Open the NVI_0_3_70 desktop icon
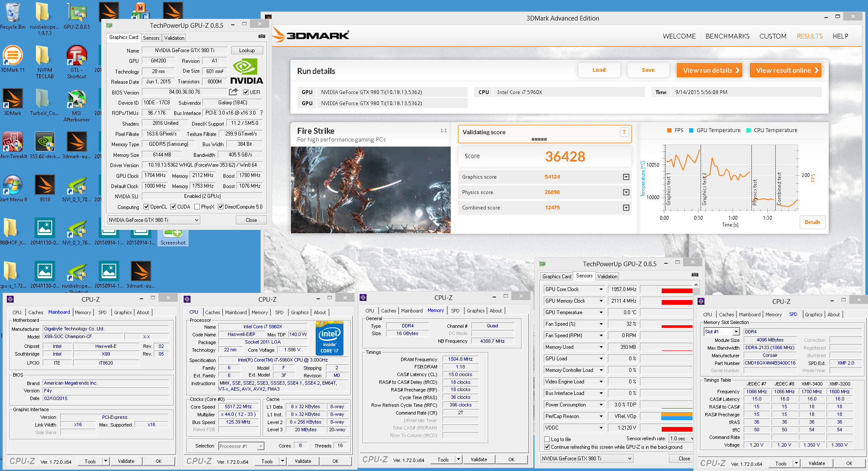Viewport: 868px width, 471px height. 77,188
